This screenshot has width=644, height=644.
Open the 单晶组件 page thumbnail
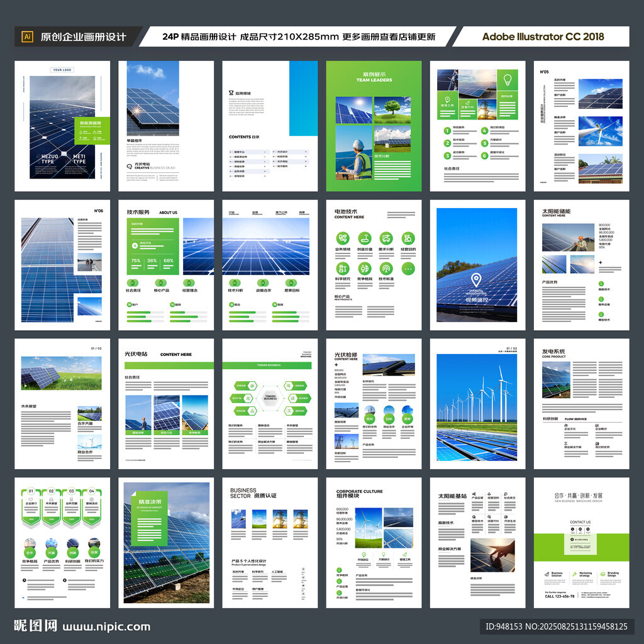click(166, 126)
